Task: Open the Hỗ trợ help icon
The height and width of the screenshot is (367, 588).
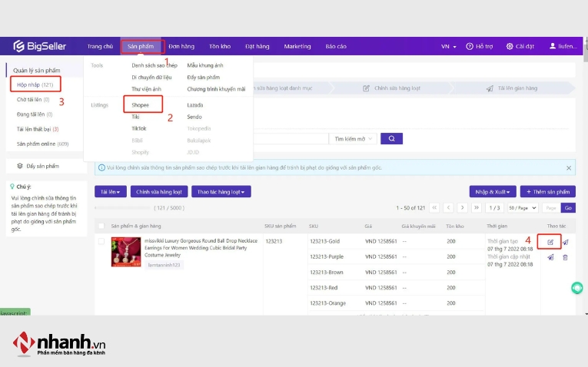Action: click(469, 46)
